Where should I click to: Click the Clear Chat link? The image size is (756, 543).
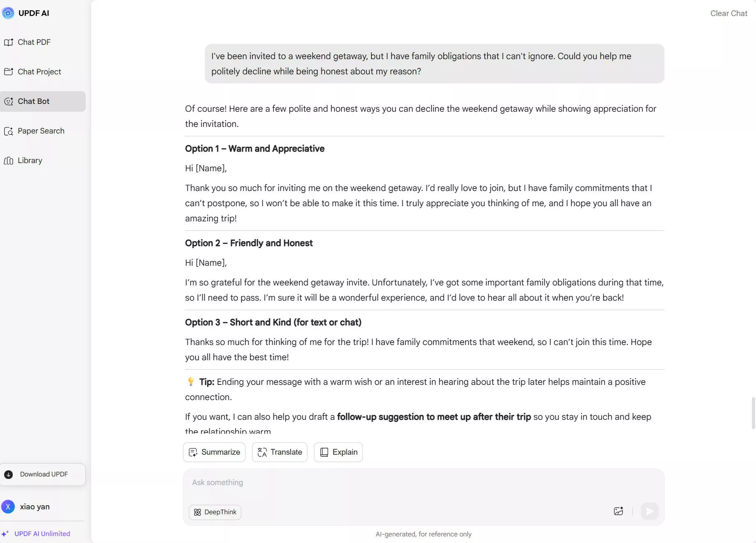729,14
